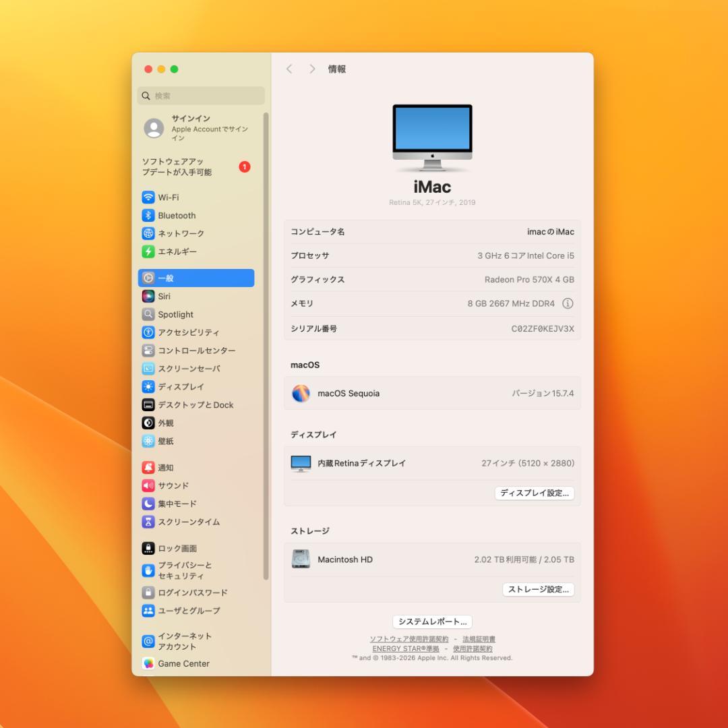Click the search magnifier icon

146,96
